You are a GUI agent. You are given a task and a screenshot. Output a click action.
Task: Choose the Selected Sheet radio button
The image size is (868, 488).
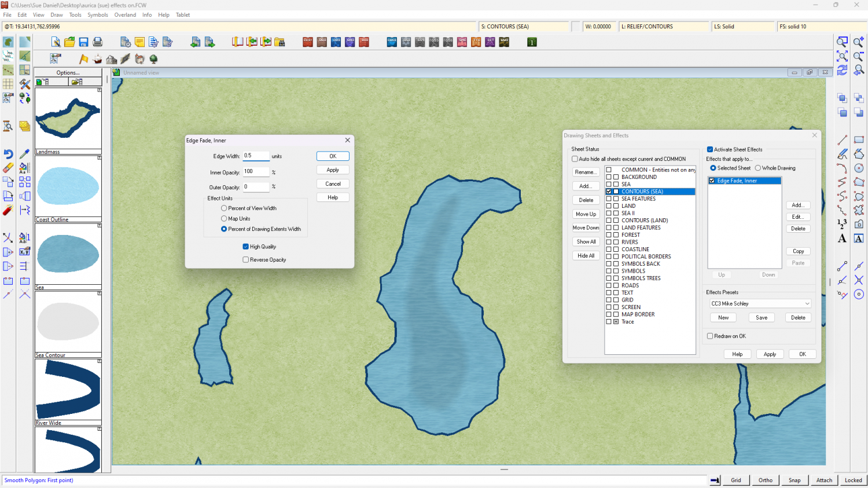(713, 168)
